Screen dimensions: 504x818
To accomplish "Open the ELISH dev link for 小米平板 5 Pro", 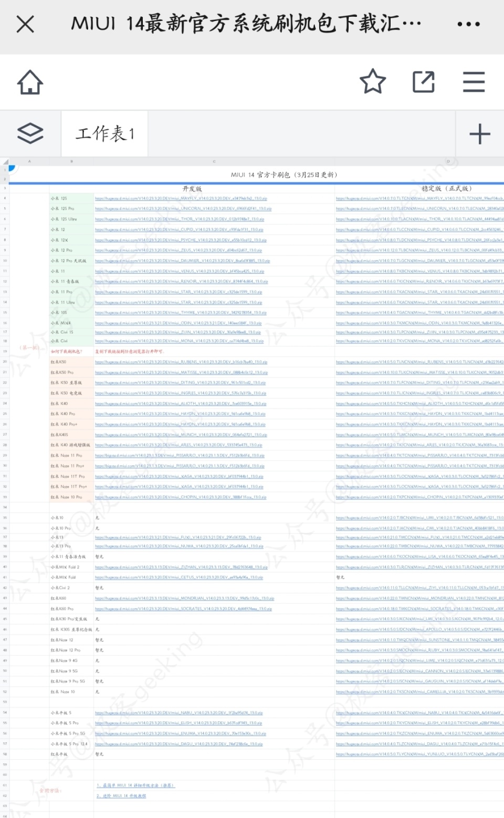I will point(178,723).
